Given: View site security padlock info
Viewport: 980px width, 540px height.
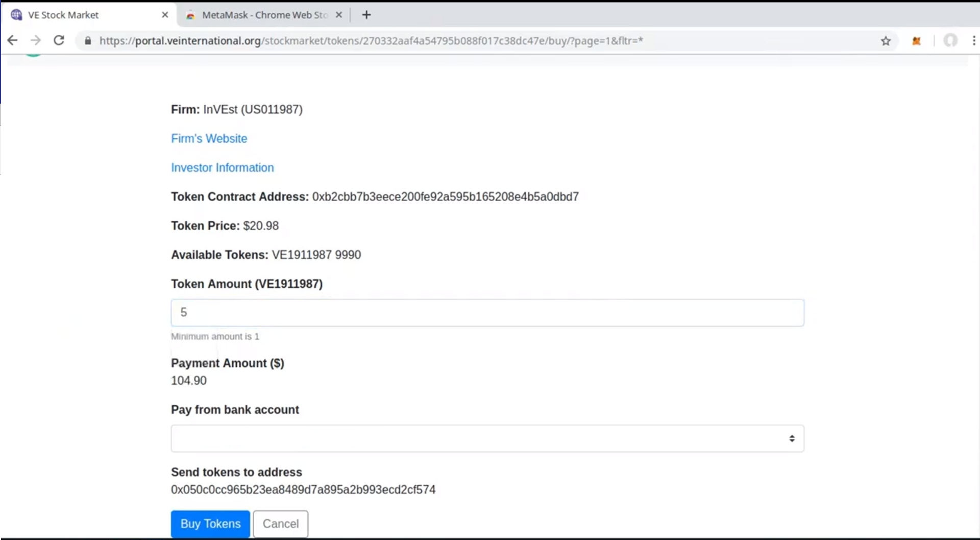Looking at the screenshot, I should pyautogui.click(x=88, y=41).
